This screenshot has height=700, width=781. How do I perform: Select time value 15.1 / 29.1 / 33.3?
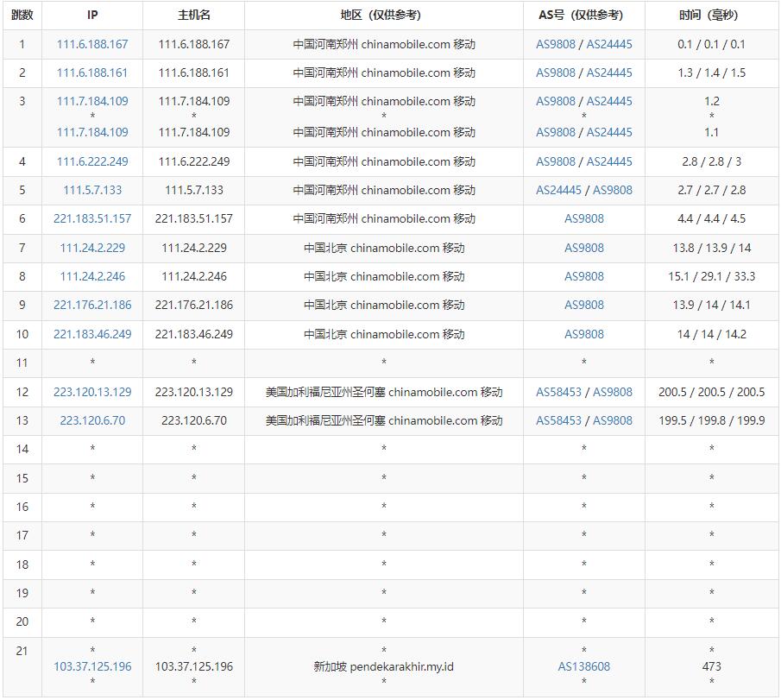711,276
